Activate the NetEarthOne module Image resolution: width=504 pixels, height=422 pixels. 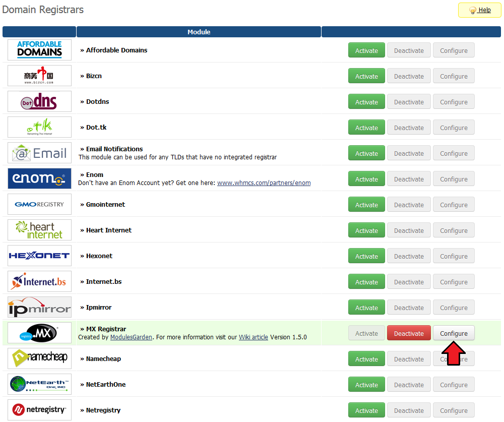coord(366,385)
